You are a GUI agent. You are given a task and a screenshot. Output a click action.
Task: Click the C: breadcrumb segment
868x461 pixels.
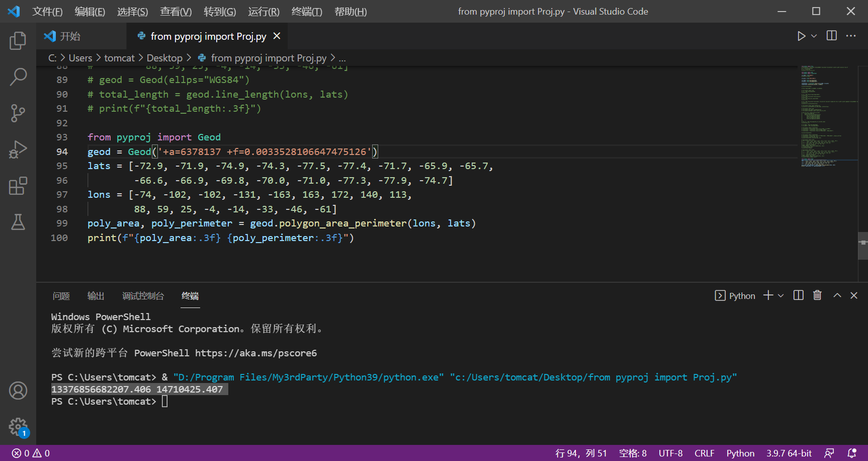click(x=52, y=58)
